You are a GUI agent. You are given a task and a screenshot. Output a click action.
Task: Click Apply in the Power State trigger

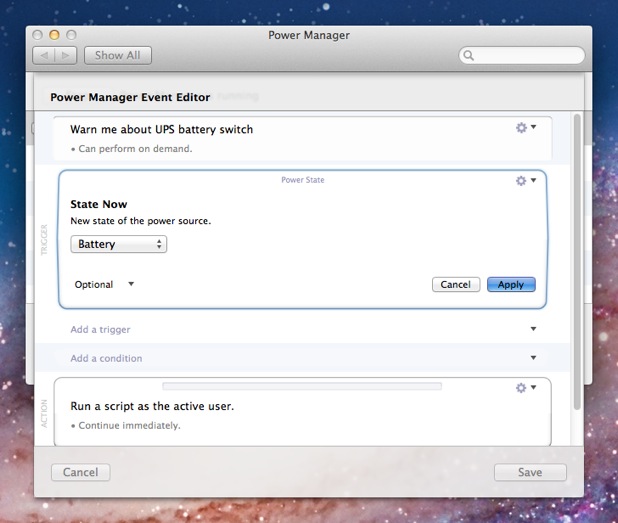(511, 285)
